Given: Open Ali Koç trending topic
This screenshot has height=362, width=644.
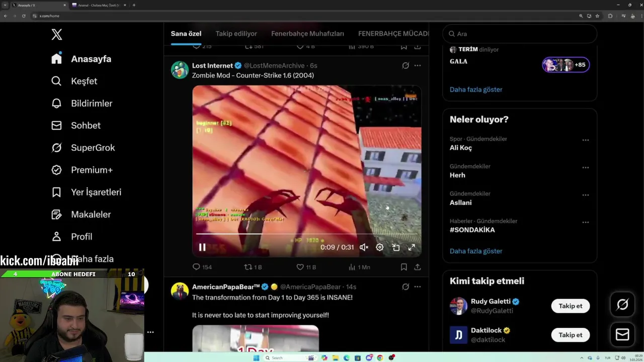Looking at the screenshot, I should pyautogui.click(x=460, y=148).
